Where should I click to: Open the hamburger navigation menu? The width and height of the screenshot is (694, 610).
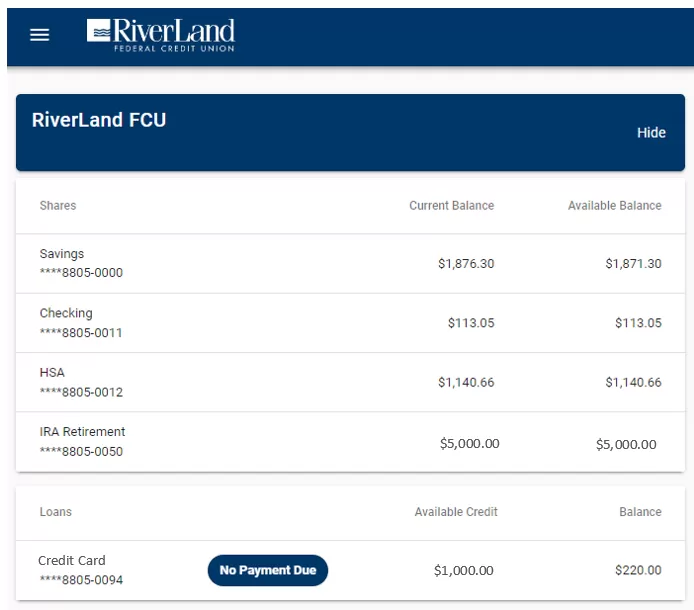[39, 35]
